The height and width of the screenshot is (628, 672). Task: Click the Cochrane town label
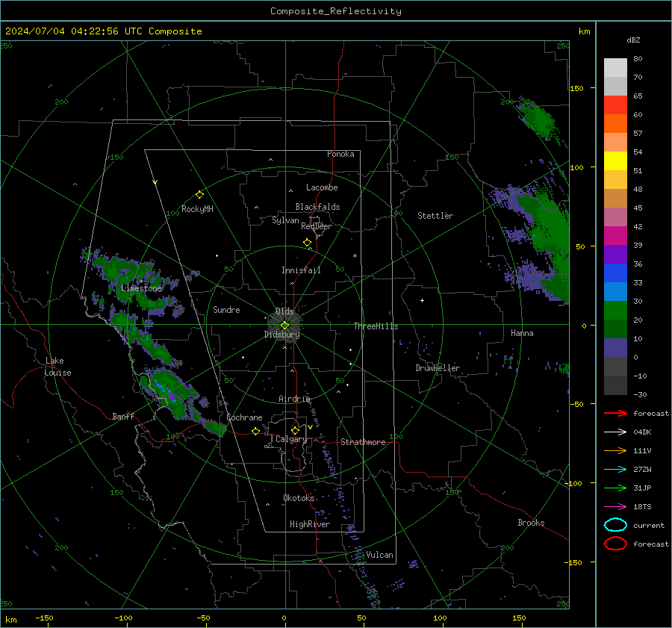(x=244, y=417)
